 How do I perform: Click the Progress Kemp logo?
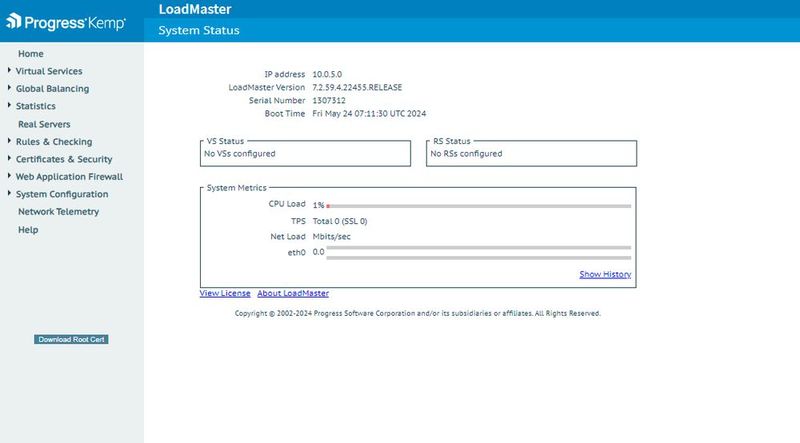[x=66, y=21]
